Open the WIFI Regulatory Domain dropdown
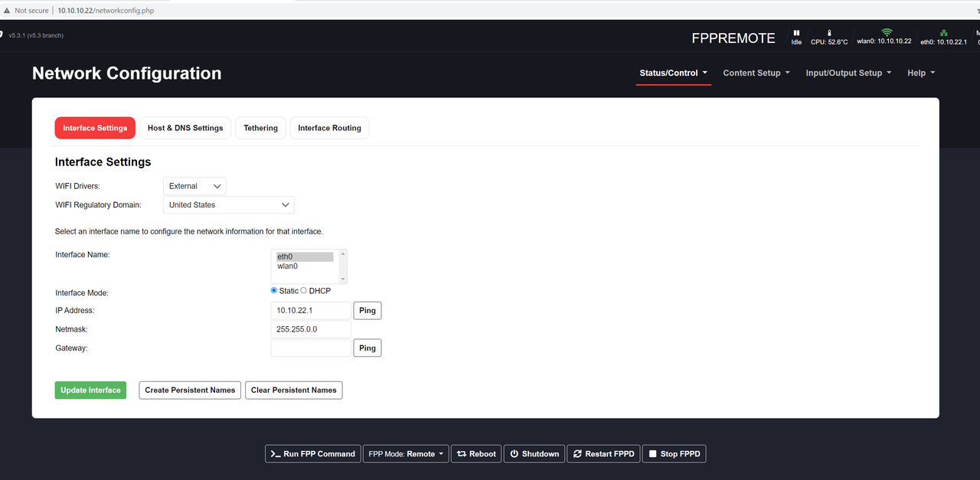This screenshot has height=480, width=980. pyautogui.click(x=229, y=204)
